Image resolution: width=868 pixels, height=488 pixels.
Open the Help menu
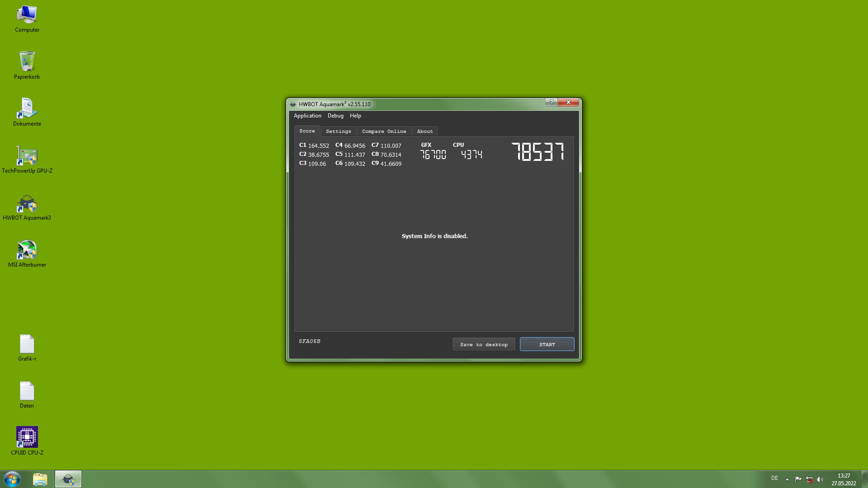click(355, 116)
